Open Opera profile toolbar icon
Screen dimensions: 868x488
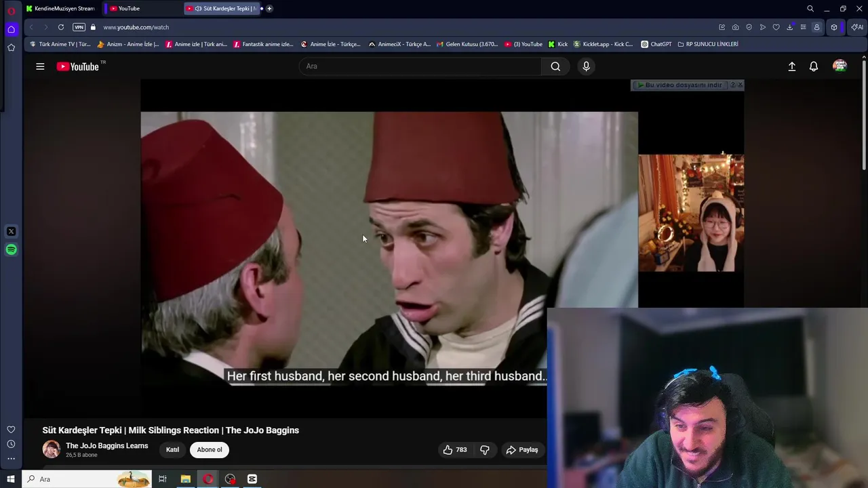click(816, 27)
